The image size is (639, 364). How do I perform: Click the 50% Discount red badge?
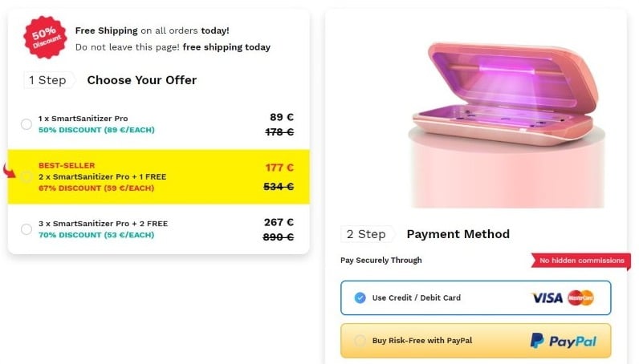coord(47,37)
